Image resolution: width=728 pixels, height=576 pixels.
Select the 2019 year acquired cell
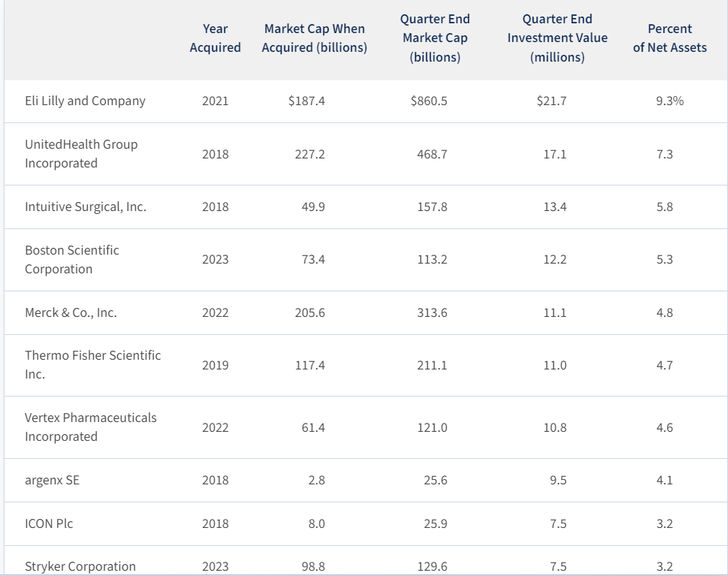click(x=215, y=365)
